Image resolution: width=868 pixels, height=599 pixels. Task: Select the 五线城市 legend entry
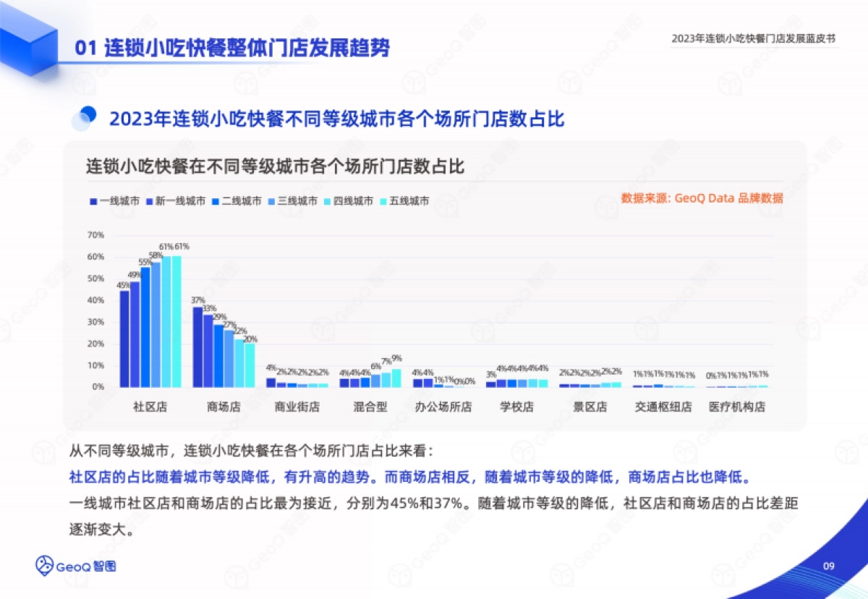tap(404, 201)
